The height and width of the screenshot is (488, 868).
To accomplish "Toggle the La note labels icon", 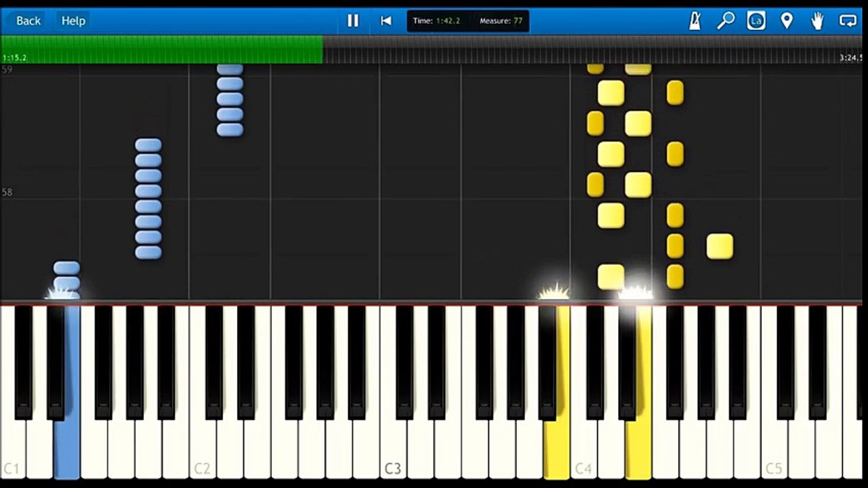I will click(756, 21).
